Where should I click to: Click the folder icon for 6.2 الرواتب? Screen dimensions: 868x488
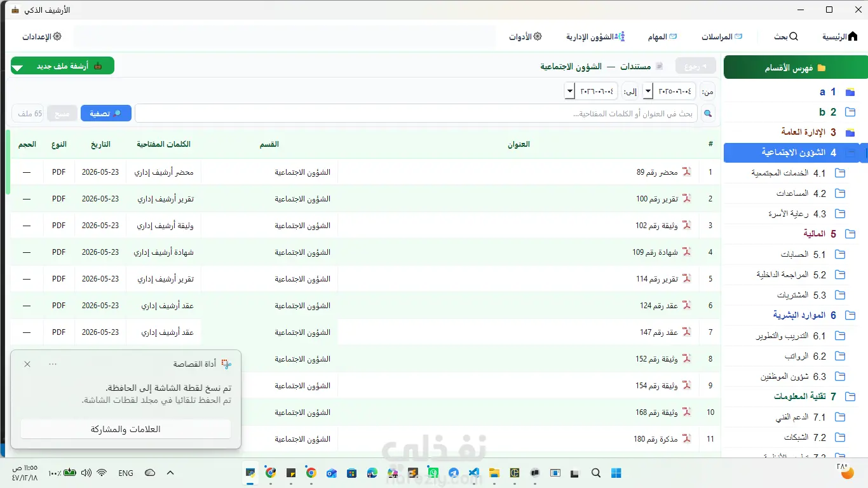click(840, 356)
